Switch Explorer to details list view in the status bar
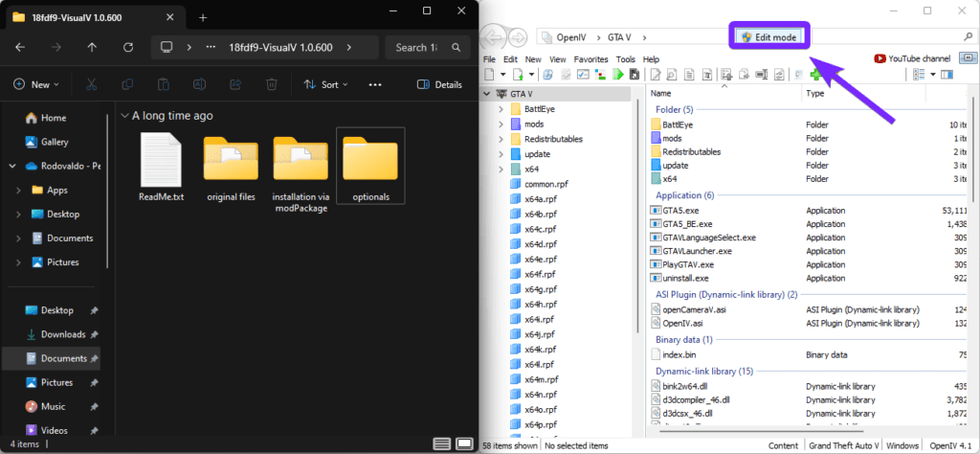 [442, 444]
